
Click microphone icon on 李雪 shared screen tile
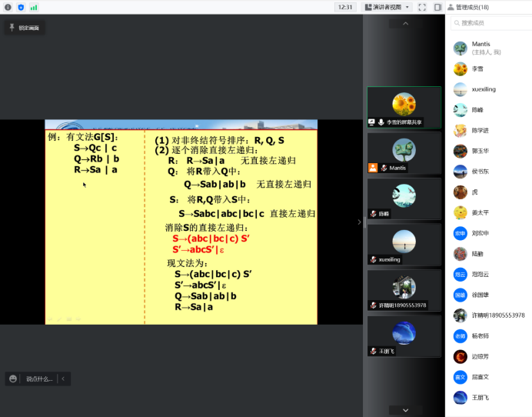(x=381, y=122)
